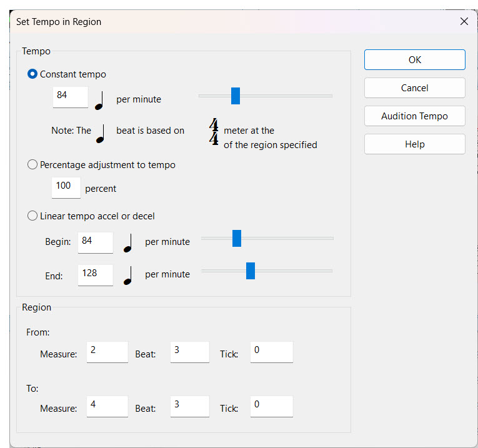Choose Percentage adjustment to tempo option
This screenshot has width=478, height=448.
pyautogui.click(x=32, y=165)
